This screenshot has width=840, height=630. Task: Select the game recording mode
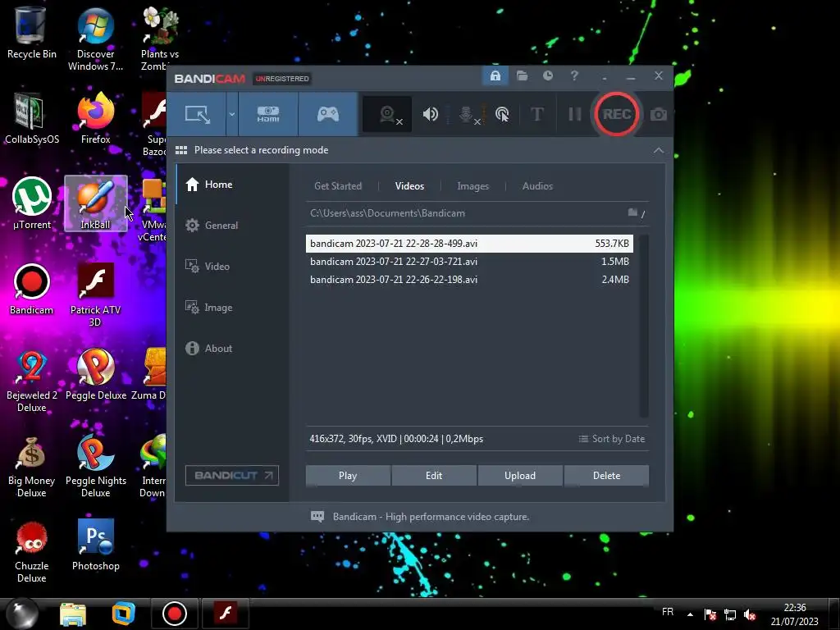point(328,114)
